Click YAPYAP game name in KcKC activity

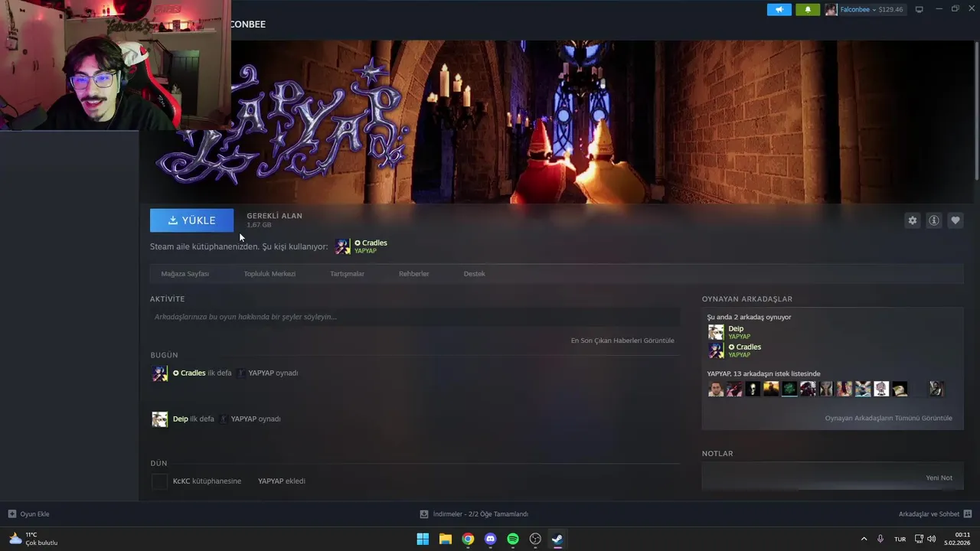click(271, 481)
